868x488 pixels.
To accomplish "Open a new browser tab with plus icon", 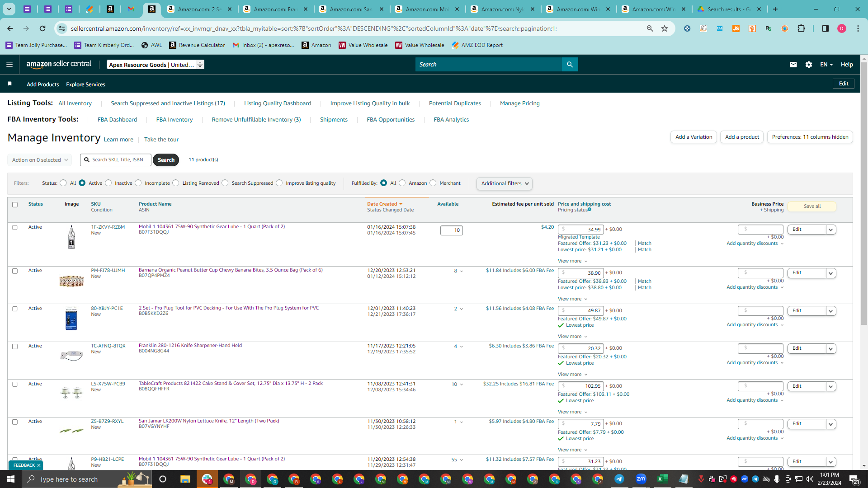I will point(775,9).
